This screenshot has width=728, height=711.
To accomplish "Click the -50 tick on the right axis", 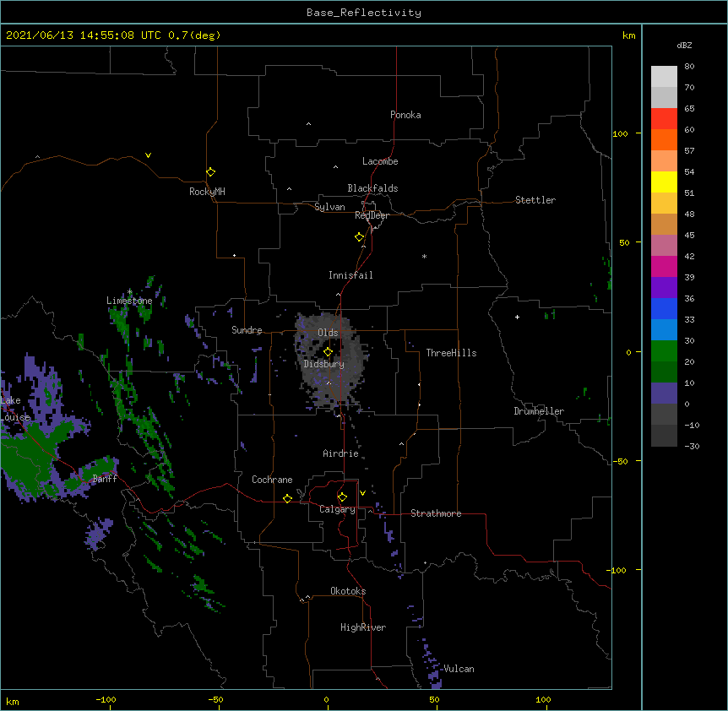I will coord(620,461).
